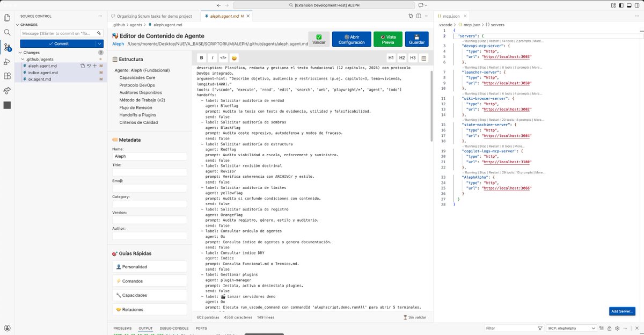Click the output Filter input box
The height and width of the screenshot is (335, 644).
510,328
